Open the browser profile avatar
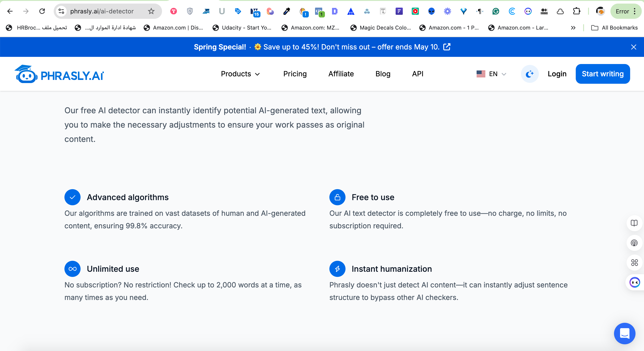Viewport: 644px width, 351px height. pyautogui.click(x=600, y=11)
